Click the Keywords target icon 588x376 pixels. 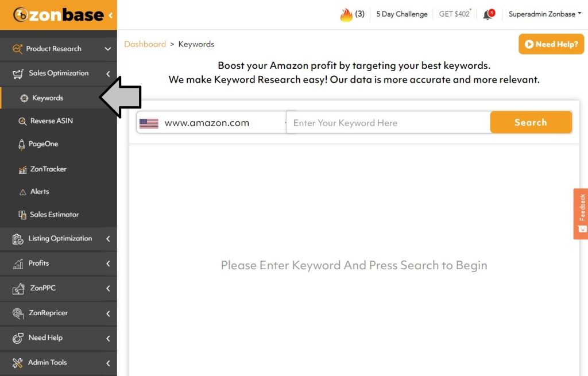[x=24, y=98]
